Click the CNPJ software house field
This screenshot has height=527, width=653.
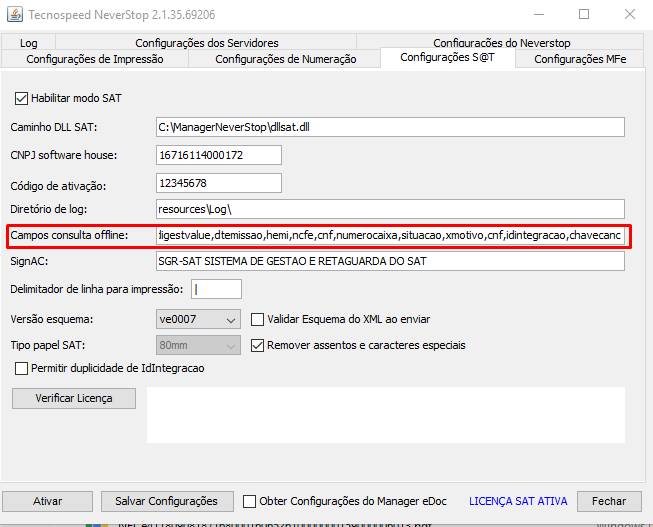(219, 155)
